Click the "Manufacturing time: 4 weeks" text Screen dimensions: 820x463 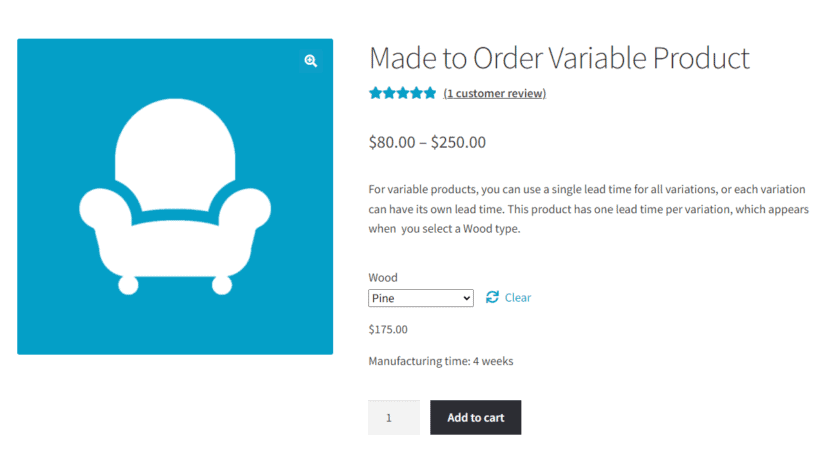pyautogui.click(x=440, y=361)
